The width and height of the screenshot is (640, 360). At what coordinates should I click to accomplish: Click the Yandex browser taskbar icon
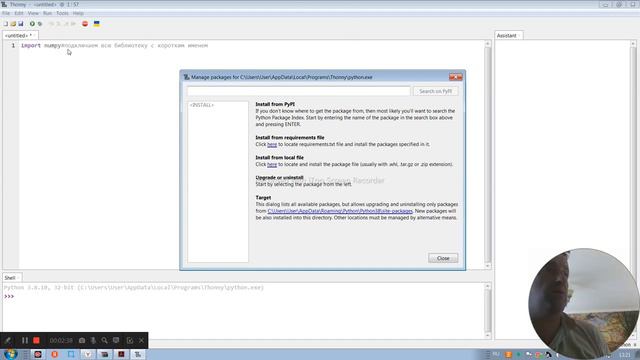(x=88, y=354)
